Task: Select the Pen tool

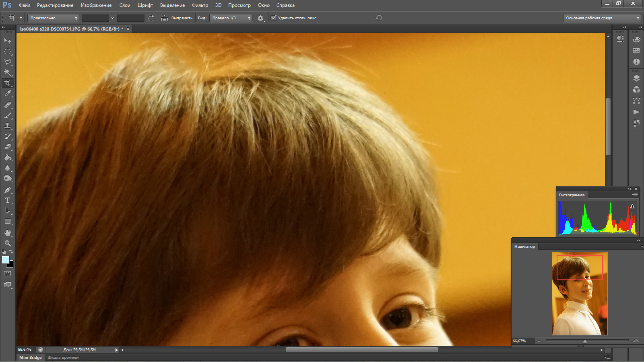Action: (8, 189)
